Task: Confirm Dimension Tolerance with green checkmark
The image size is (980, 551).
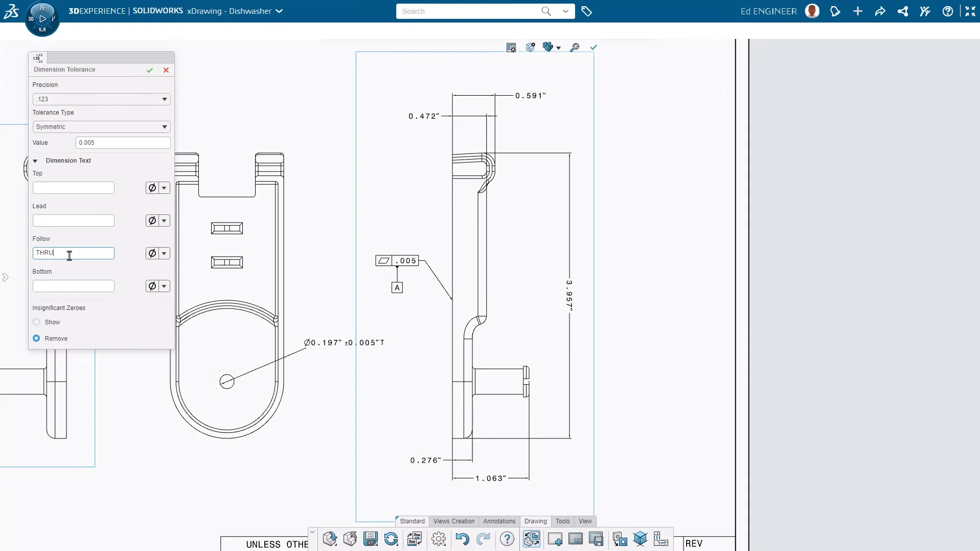Action: (x=150, y=70)
